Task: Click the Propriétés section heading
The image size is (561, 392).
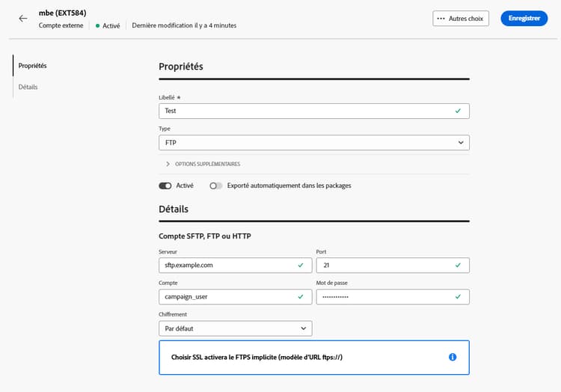Action: point(181,67)
